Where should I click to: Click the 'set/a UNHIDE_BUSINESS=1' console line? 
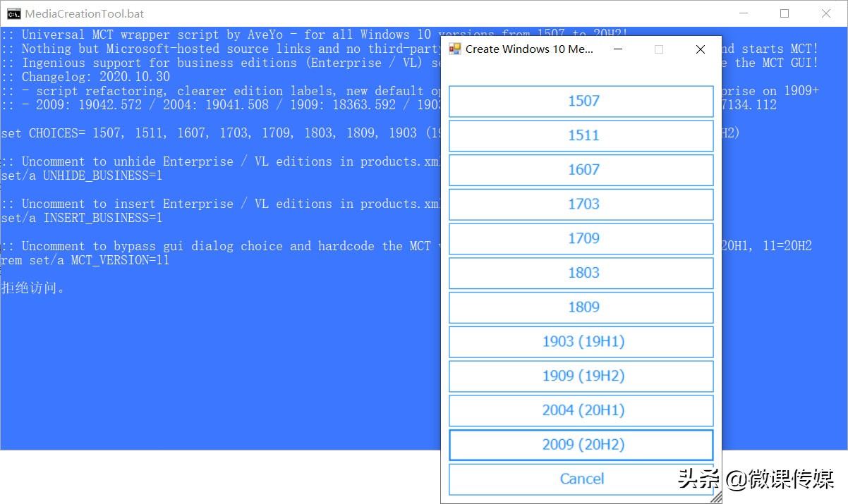pyautogui.click(x=82, y=176)
